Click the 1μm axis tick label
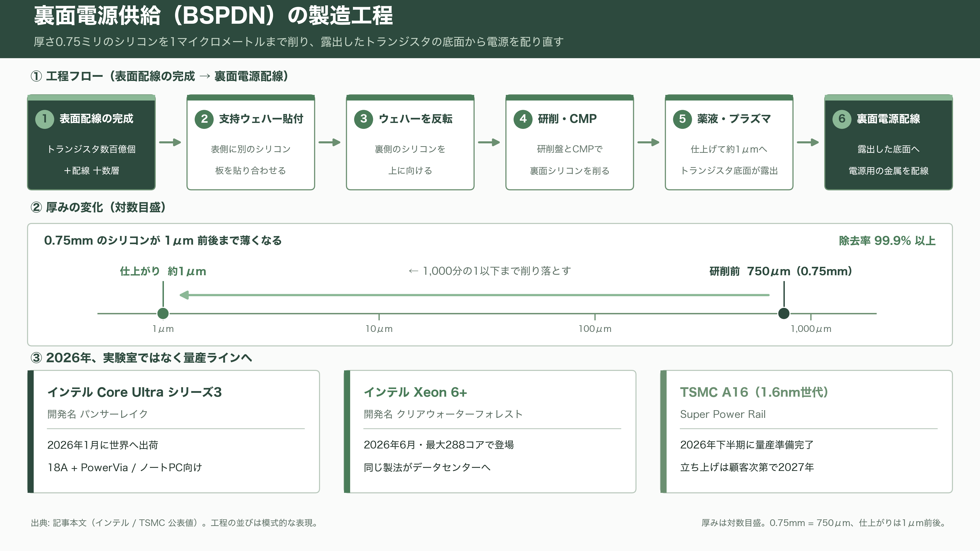 [x=163, y=329]
